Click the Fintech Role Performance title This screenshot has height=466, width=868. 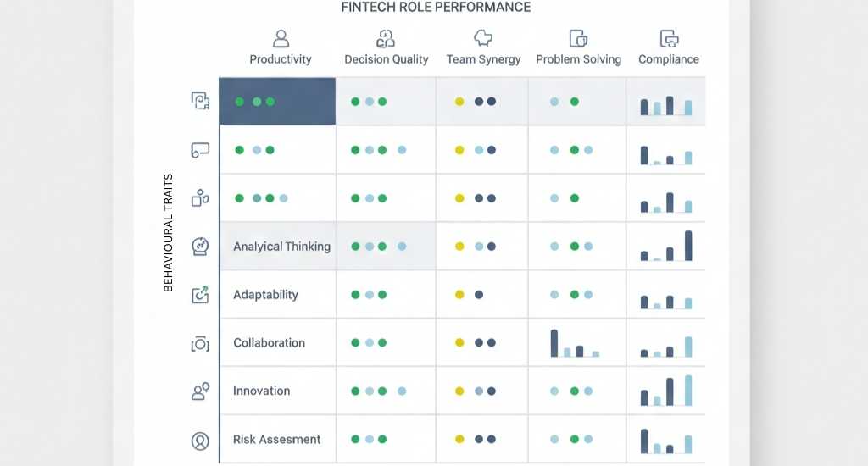coord(436,8)
